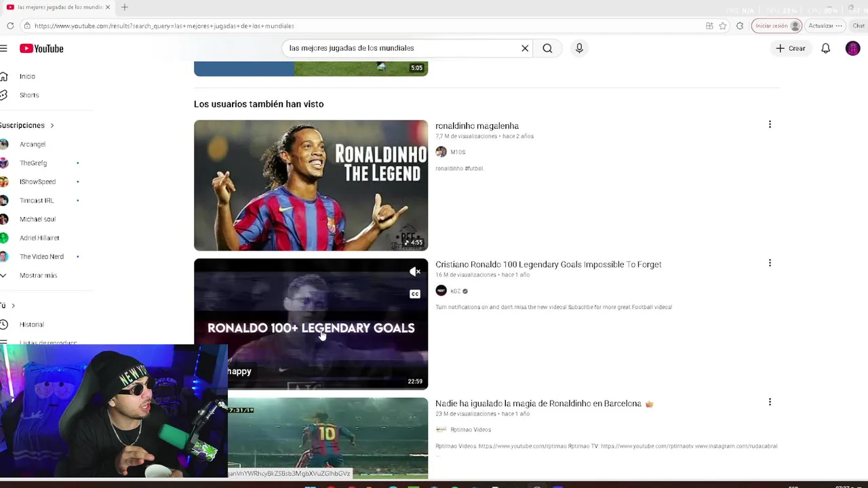Open The Video Nerd subscription

click(x=41, y=256)
